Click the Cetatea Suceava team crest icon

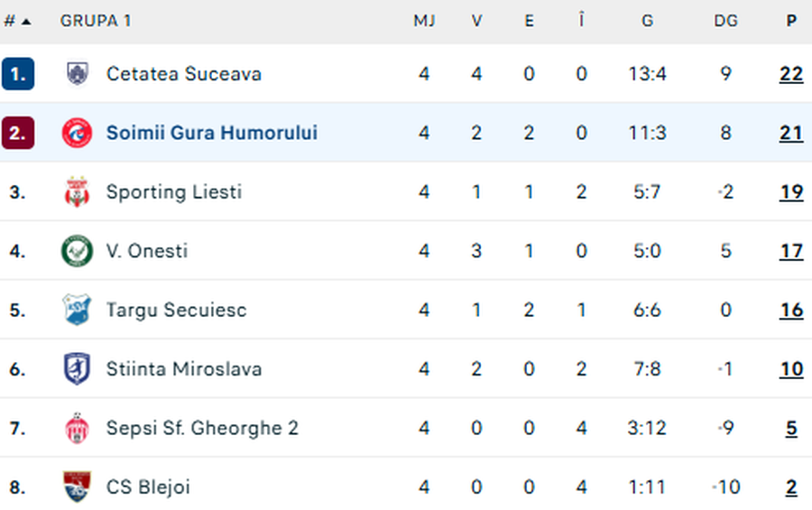coord(78,74)
